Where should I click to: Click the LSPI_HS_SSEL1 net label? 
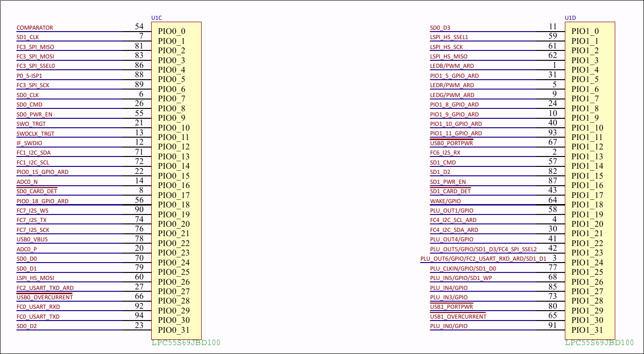(449, 37)
